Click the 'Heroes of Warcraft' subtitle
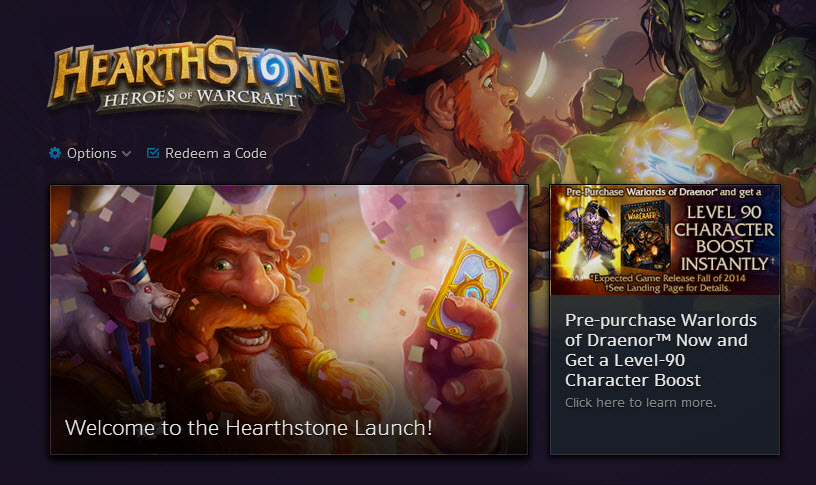816x485 pixels. 200,97
